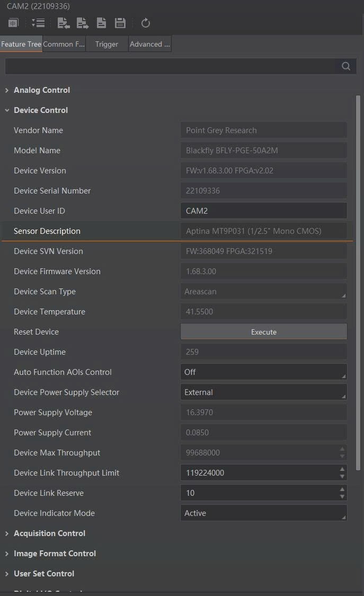
Task: Click the vertical scrollbar of feature list
Action: [x=358, y=283]
